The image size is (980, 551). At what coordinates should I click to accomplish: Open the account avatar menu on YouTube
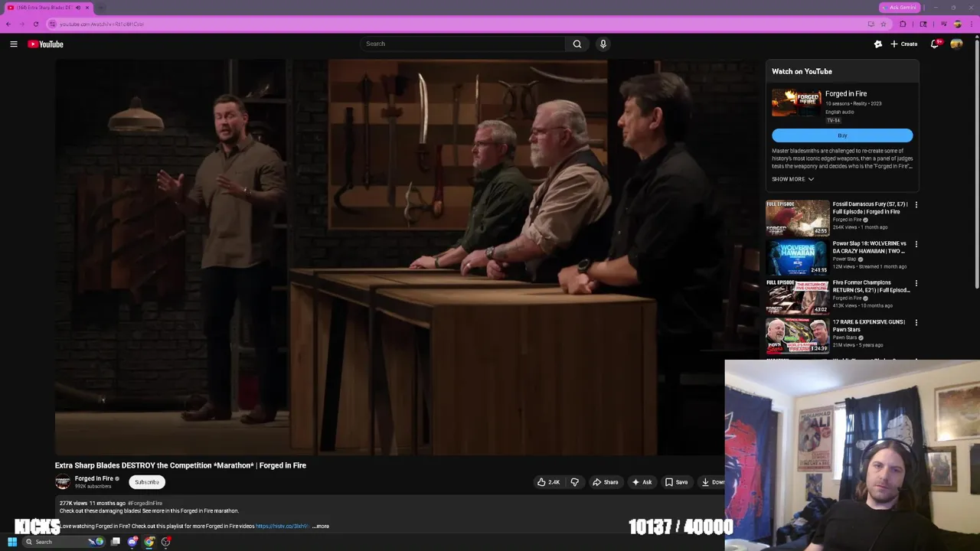pyautogui.click(x=956, y=44)
